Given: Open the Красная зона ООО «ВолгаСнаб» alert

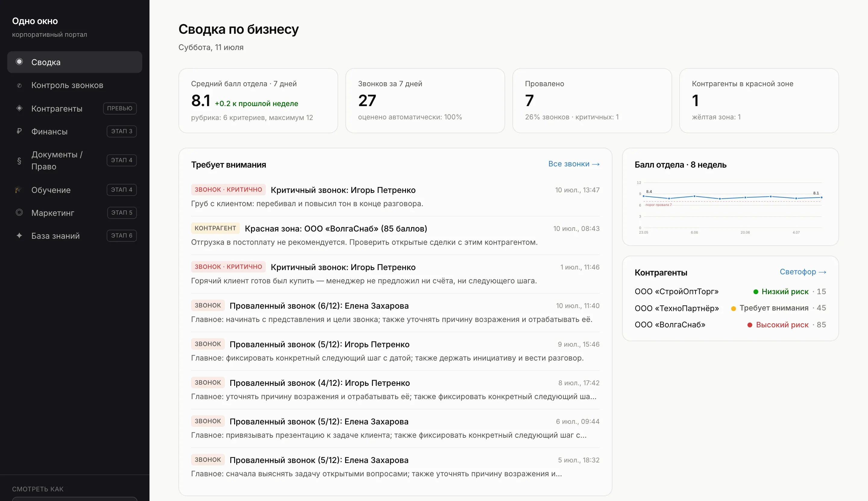Looking at the screenshot, I should click(x=395, y=235).
